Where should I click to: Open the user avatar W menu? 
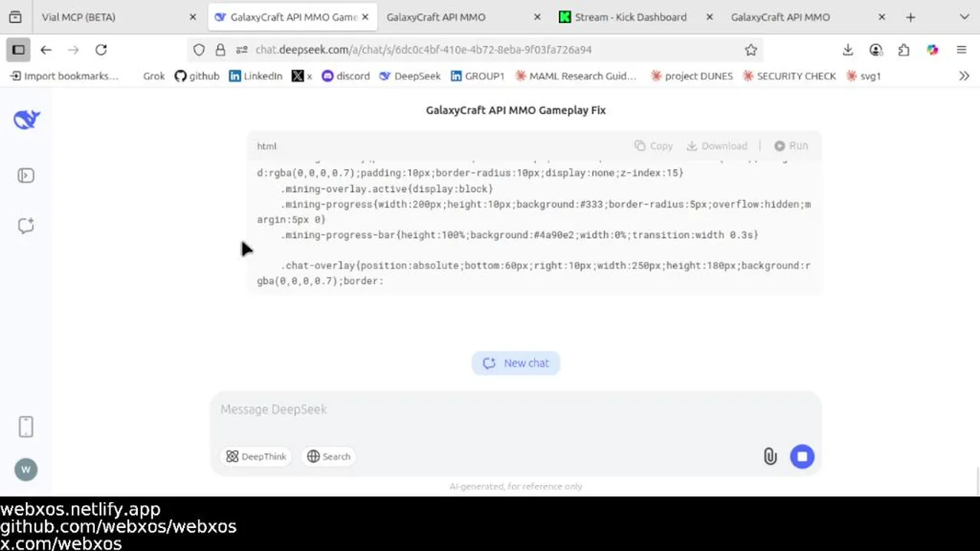click(26, 470)
